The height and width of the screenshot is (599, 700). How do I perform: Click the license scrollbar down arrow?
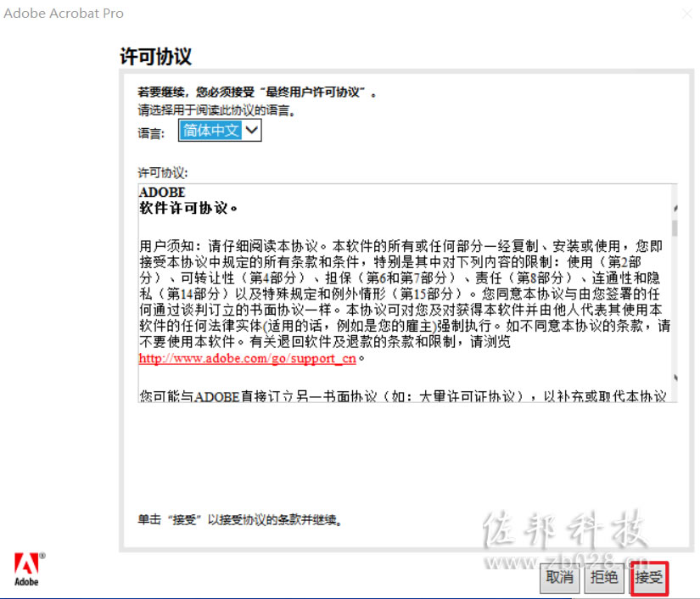click(x=675, y=378)
